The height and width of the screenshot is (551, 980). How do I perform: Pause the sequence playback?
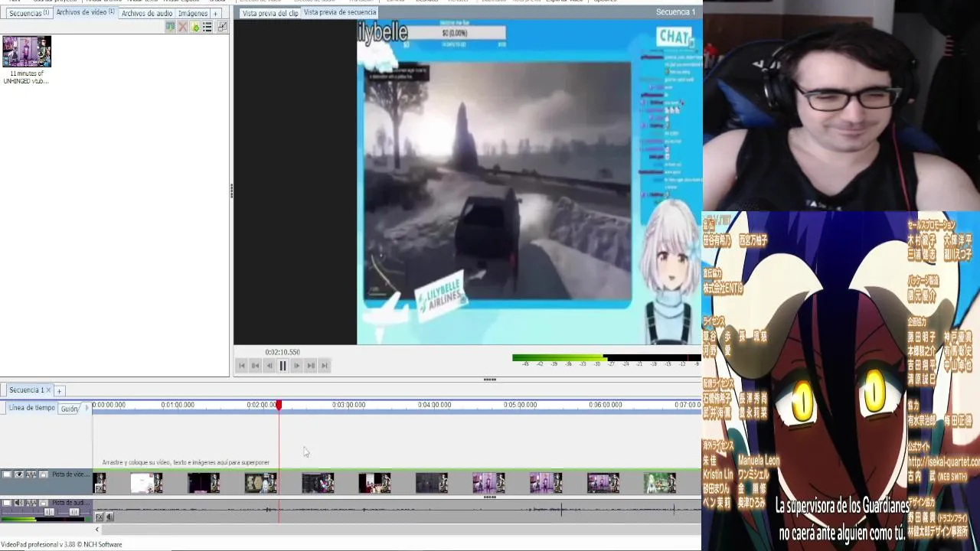pos(283,366)
